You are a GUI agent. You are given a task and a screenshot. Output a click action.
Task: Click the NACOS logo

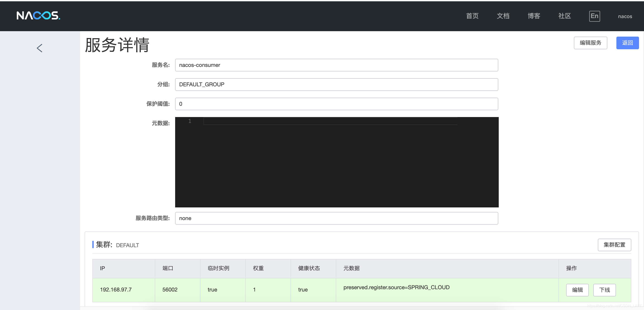click(38, 16)
